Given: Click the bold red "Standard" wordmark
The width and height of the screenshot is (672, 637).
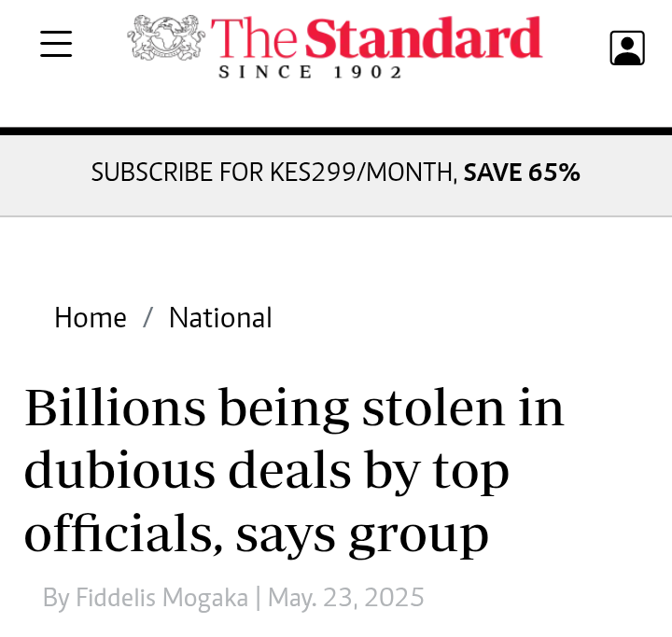Looking at the screenshot, I should coord(424,37).
